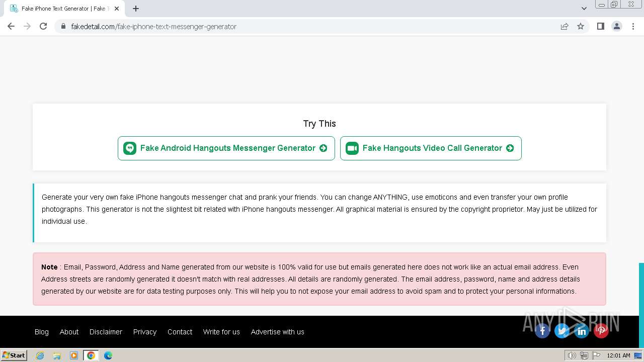Open the Blog footer link

pyautogui.click(x=42, y=332)
